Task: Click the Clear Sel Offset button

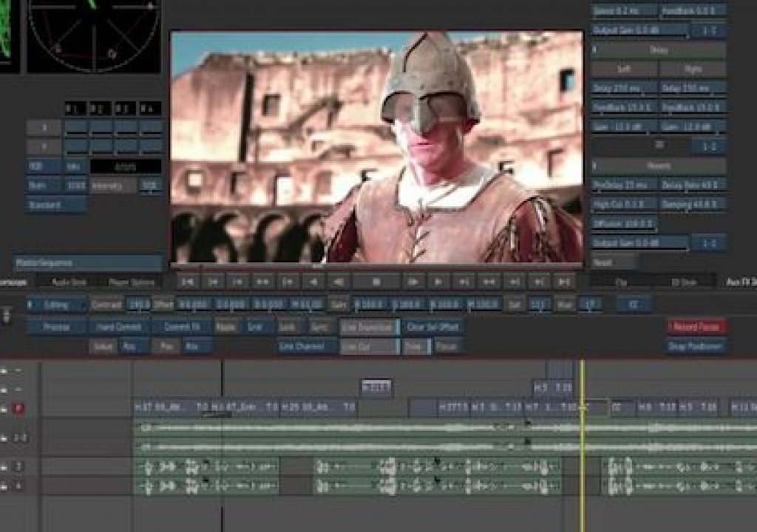Action: pos(433,327)
